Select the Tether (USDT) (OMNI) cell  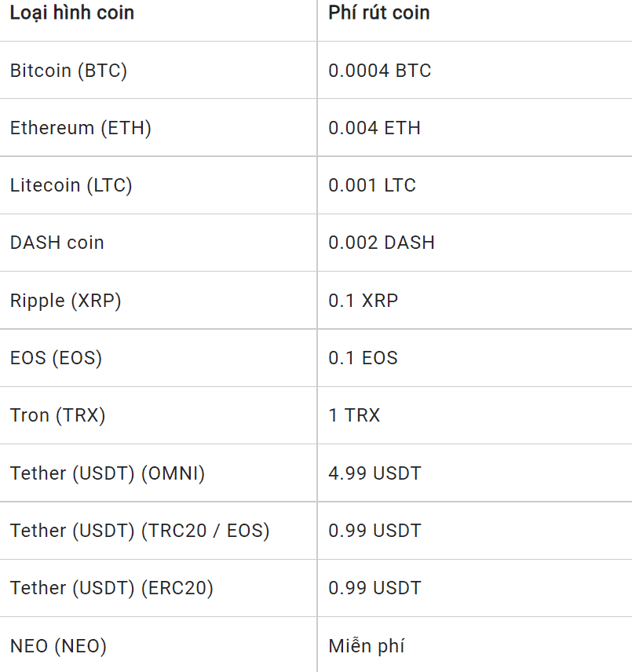point(108,473)
